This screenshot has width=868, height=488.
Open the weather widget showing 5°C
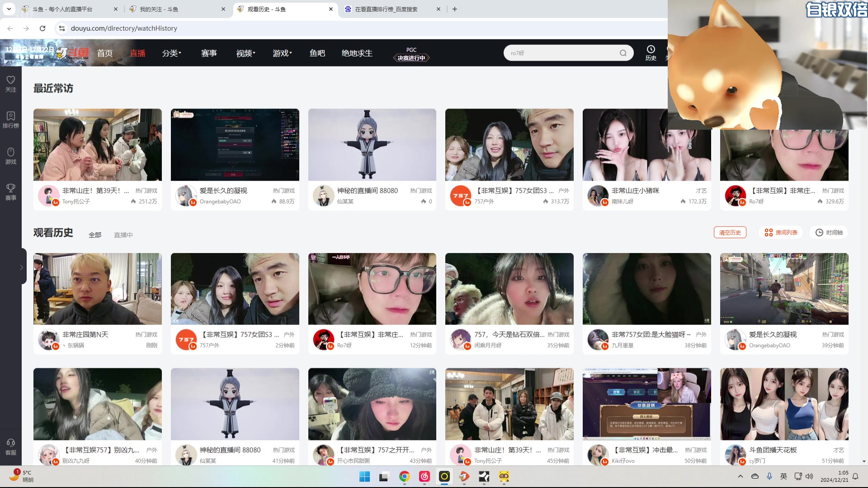22,476
